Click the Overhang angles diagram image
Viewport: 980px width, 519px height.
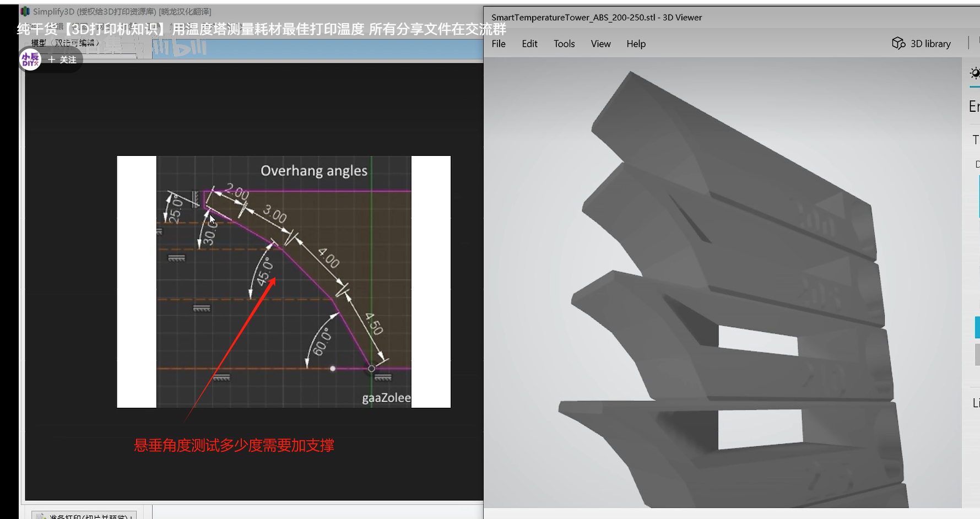pyautogui.click(x=284, y=282)
